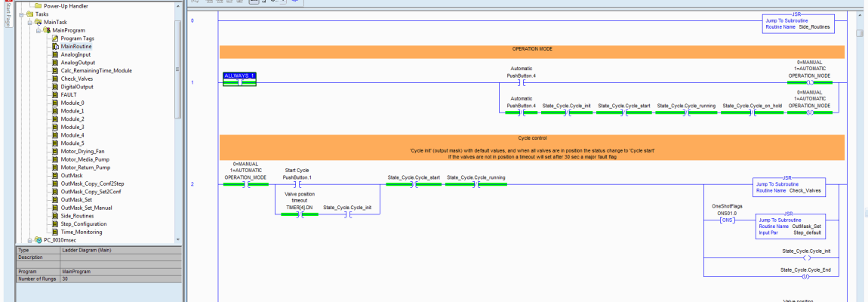Select the State_Cycle.Cycle_End unlatch coil
This screenshot has height=302, width=868.
click(x=805, y=276)
